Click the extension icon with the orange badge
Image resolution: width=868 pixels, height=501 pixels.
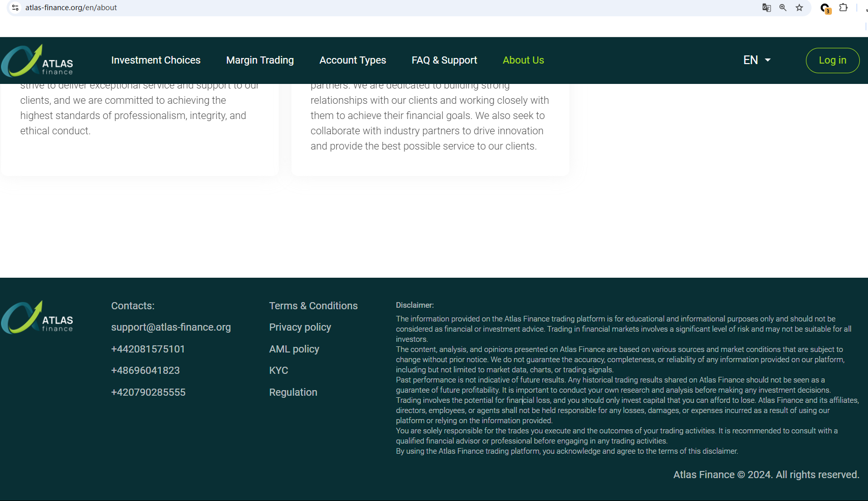[825, 8]
